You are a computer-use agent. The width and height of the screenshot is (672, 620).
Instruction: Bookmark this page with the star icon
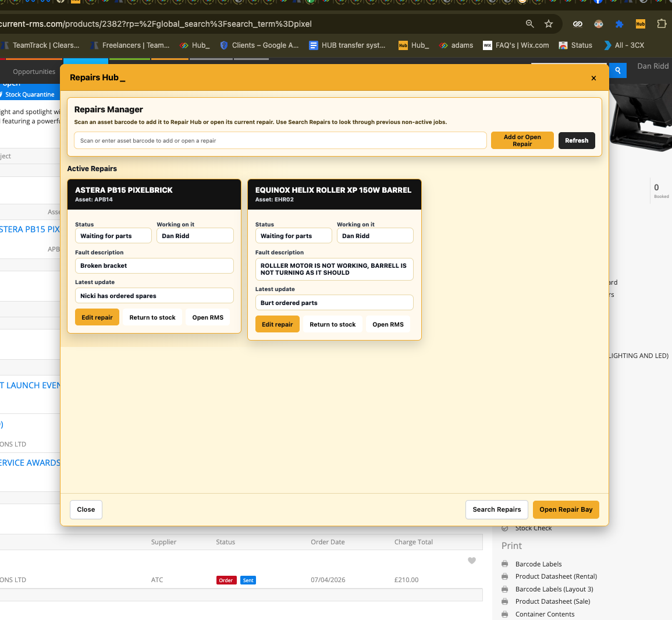(549, 24)
